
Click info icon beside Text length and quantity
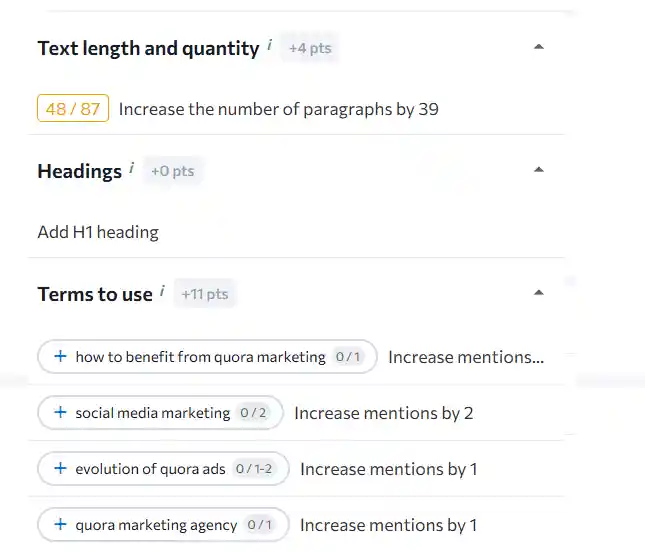click(269, 44)
